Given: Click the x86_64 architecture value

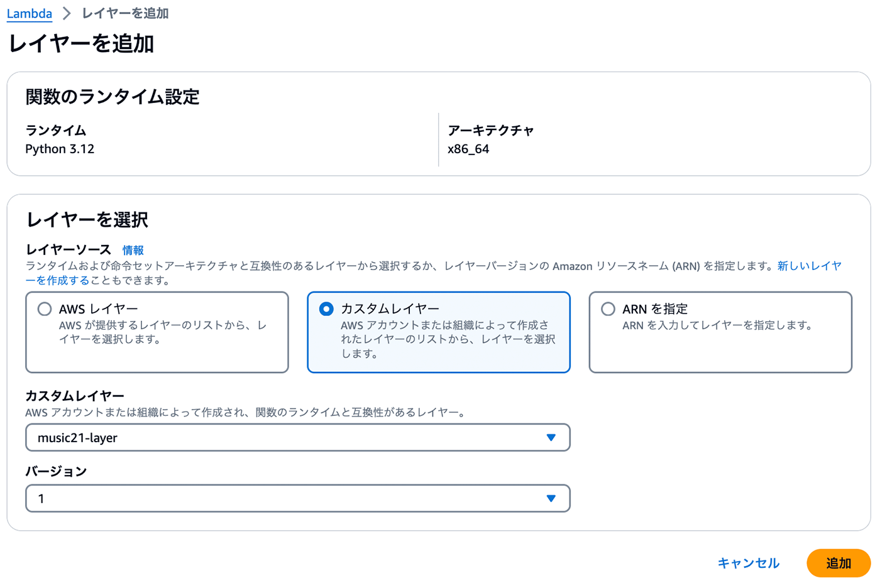Looking at the screenshot, I should click(468, 149).
